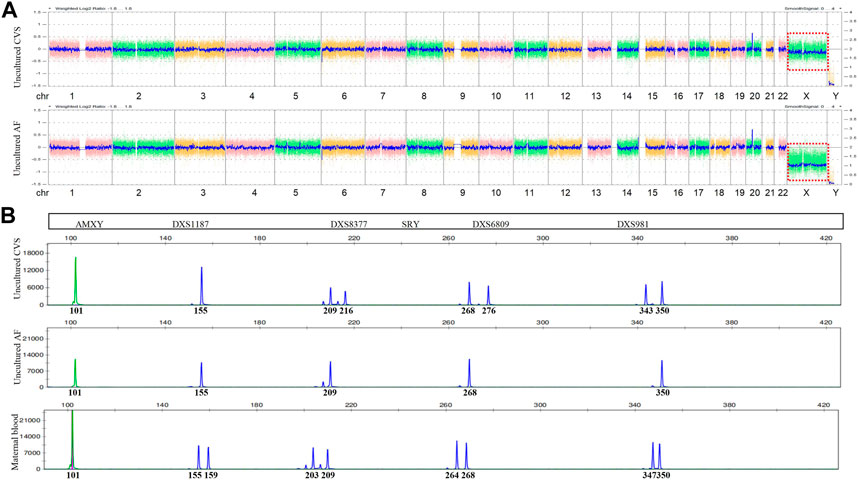
Task: Click chromosome X label in the Uncultured CVS plot
Action: (x=806, y=96)
